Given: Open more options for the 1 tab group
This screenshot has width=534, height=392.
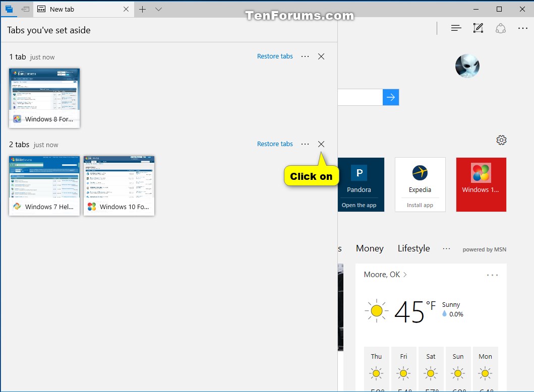Looking at the screenshot, I should 305,56.
